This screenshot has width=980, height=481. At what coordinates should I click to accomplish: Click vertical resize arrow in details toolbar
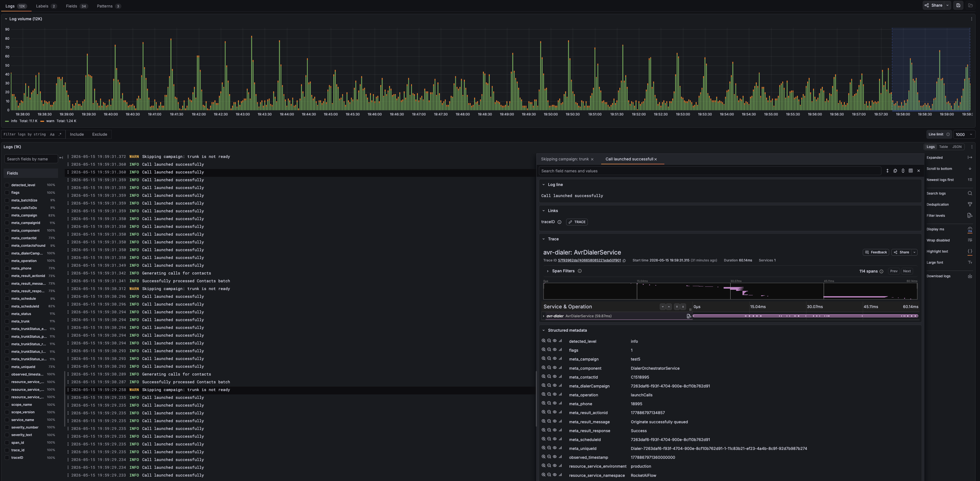coord(887,171)
